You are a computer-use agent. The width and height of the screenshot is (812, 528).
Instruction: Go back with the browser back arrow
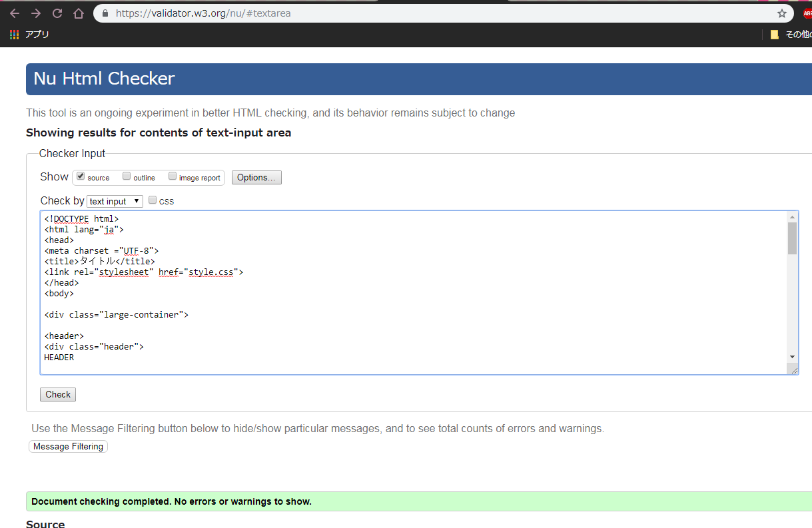[15, 13]
